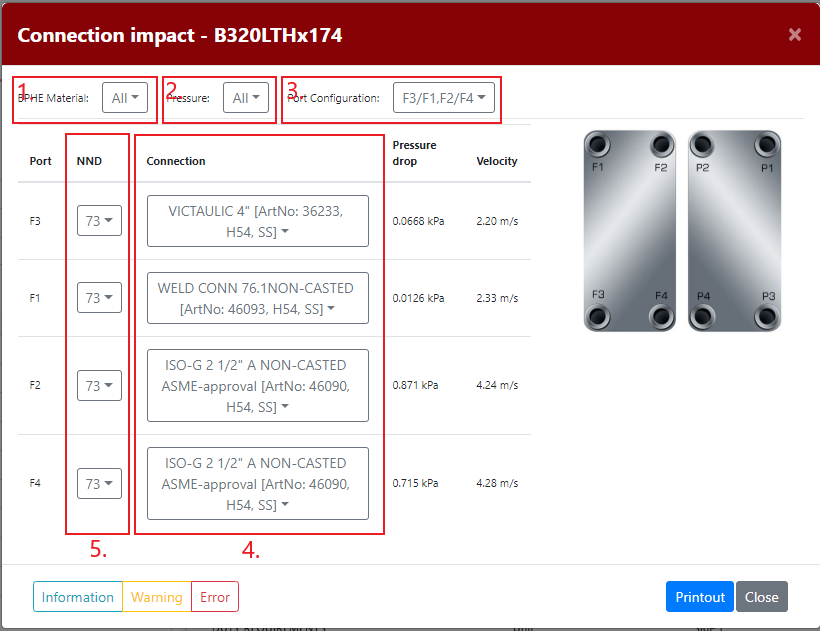This screenshot has height=631, width=820.
Task: Click the 4.28 m/s velocity value
Action: (497, 483)
